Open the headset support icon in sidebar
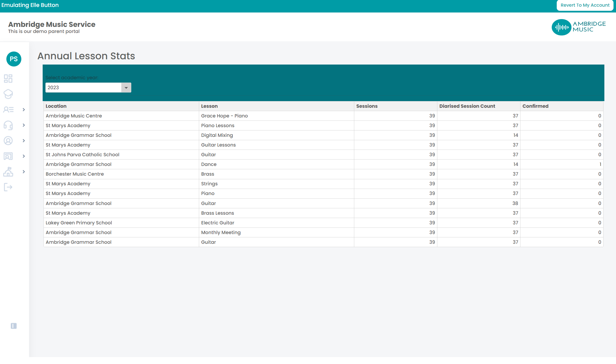Screen dimensions: 616x364 click(8, 125)
